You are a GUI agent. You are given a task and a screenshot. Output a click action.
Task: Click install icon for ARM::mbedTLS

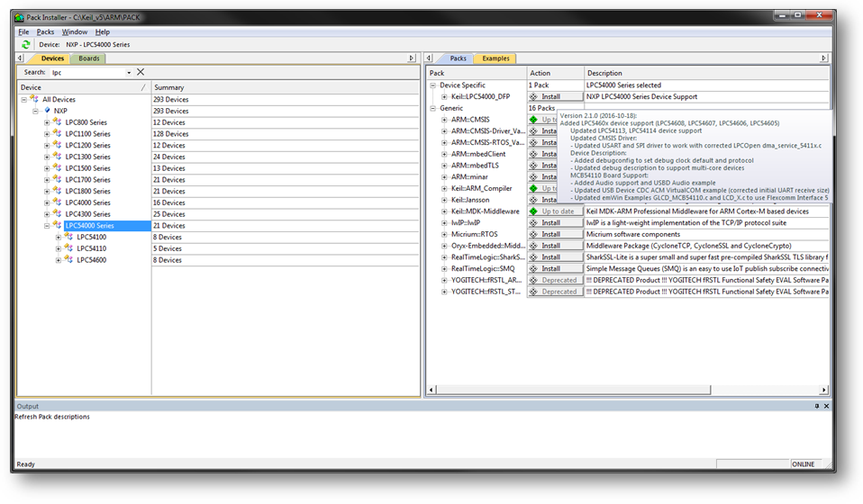click(533, 166)
